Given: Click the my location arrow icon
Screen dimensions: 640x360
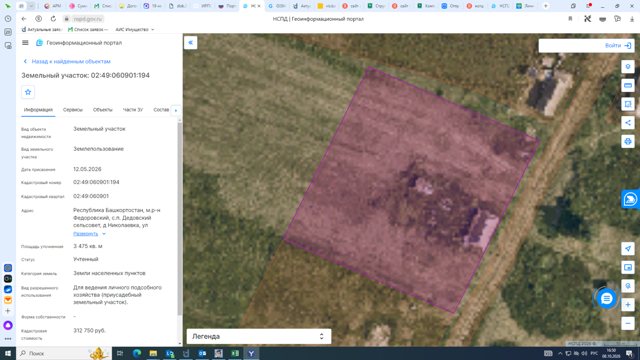Looking at the screenshot, I should [628, 249].
